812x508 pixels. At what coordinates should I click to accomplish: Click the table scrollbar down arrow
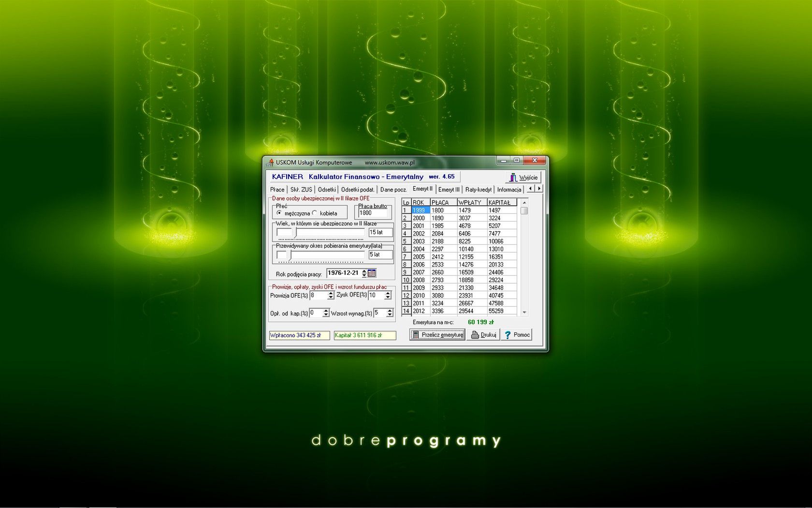524,313
